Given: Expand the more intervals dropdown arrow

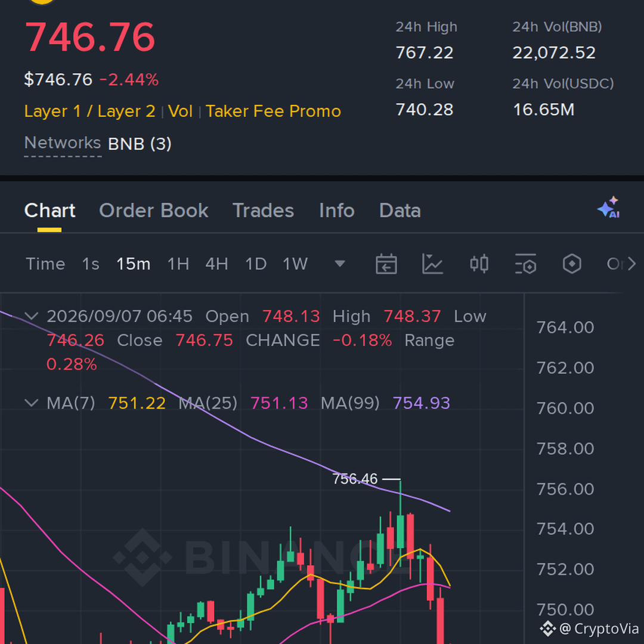Looking at the screenshot, I should (340, 264).
